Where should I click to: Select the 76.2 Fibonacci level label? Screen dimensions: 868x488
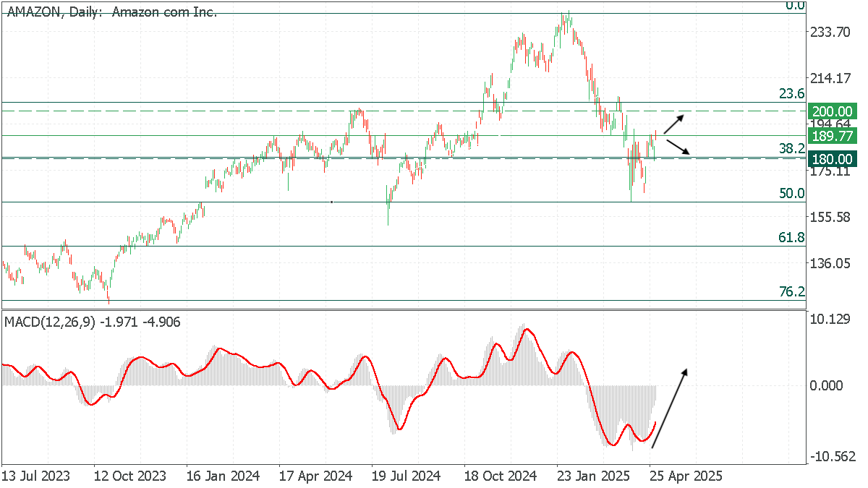coord(791,291)
